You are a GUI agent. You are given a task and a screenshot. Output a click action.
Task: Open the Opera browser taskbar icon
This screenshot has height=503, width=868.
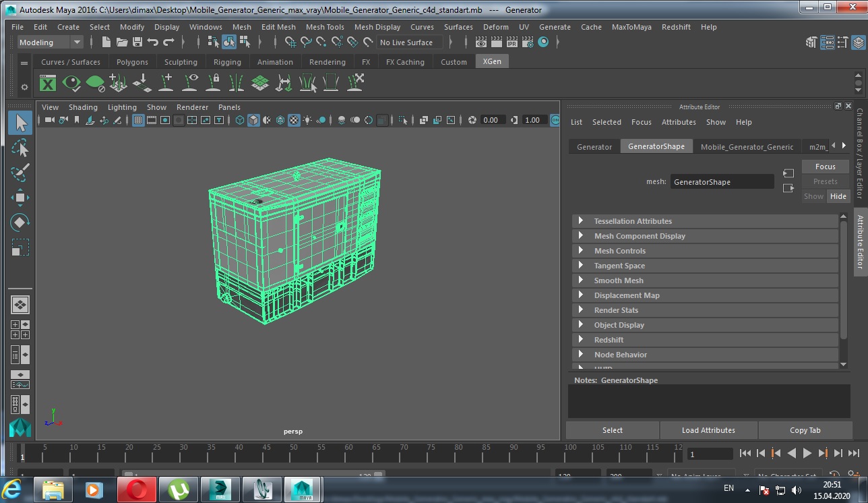pyautogui.click(x=137, y=489)
